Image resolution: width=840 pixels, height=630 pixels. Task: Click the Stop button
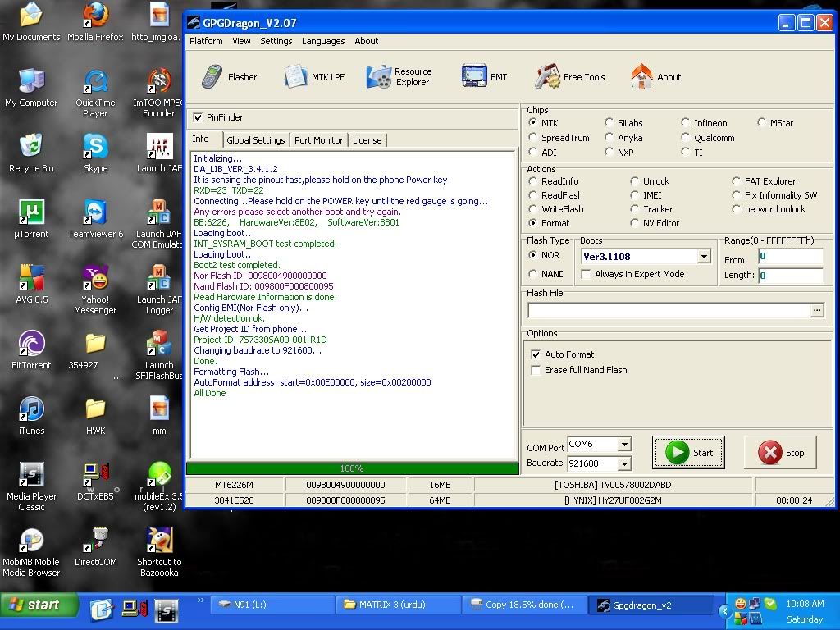click(781, 453)
